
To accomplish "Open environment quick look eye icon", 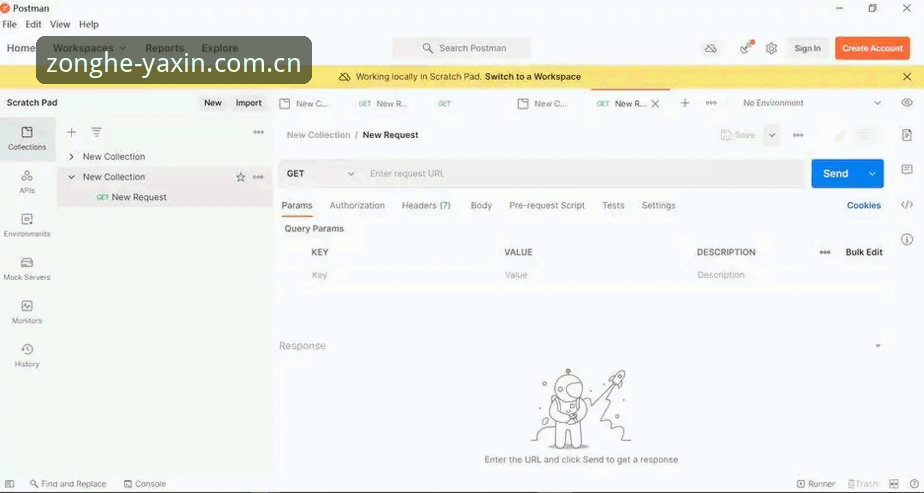I will pos(907,102).
